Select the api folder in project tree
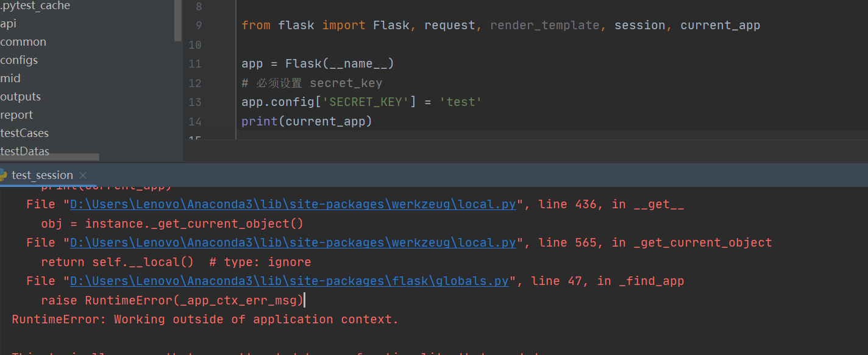Image resolution: width=868 pixels, height=355 pixels. click(x=9, y=24)
